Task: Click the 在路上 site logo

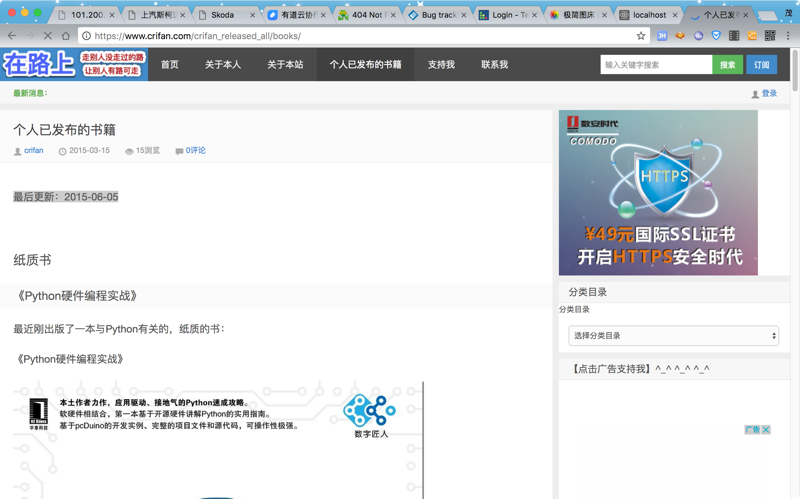Action: tap(74, 64)
